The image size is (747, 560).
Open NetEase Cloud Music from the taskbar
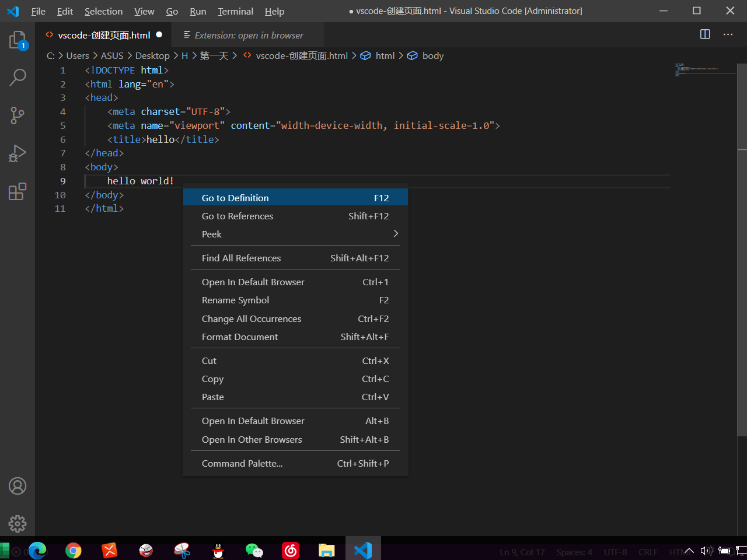[291, 550]
